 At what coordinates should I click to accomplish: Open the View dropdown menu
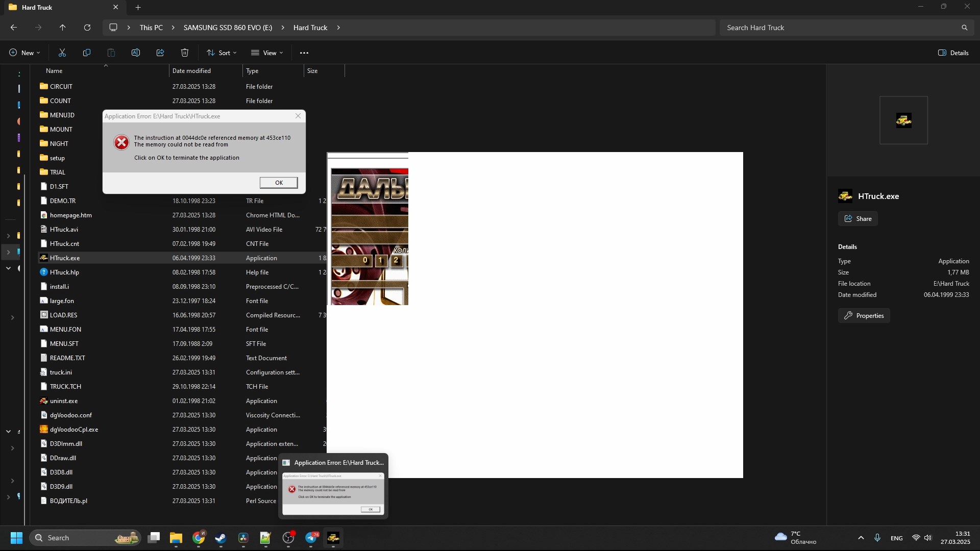pos(267,53)
